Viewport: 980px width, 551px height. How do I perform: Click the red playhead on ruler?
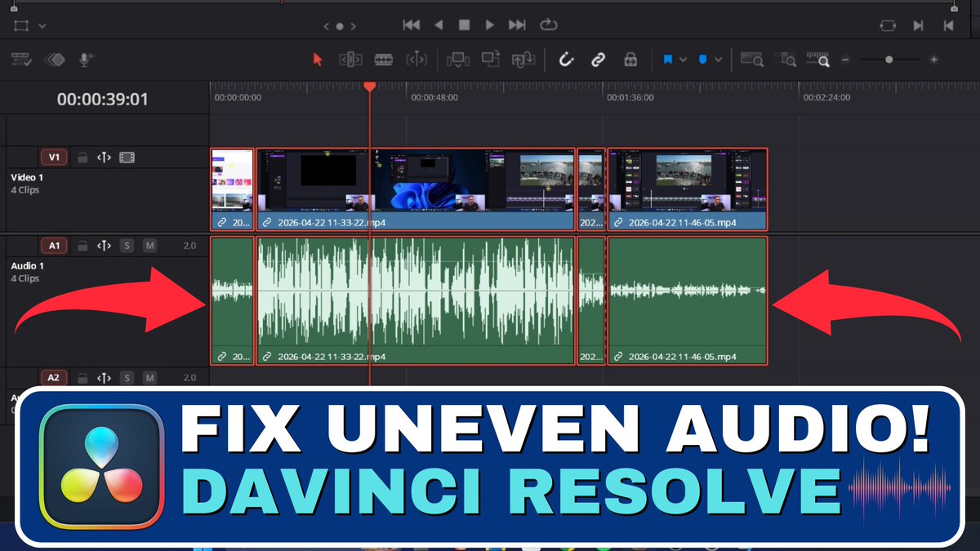(x=369, y=86)
